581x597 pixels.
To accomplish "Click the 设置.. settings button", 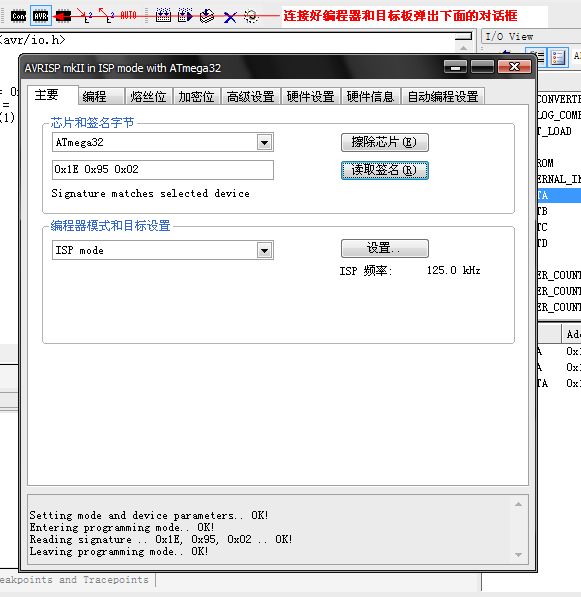I will click(x=385, y=248).
